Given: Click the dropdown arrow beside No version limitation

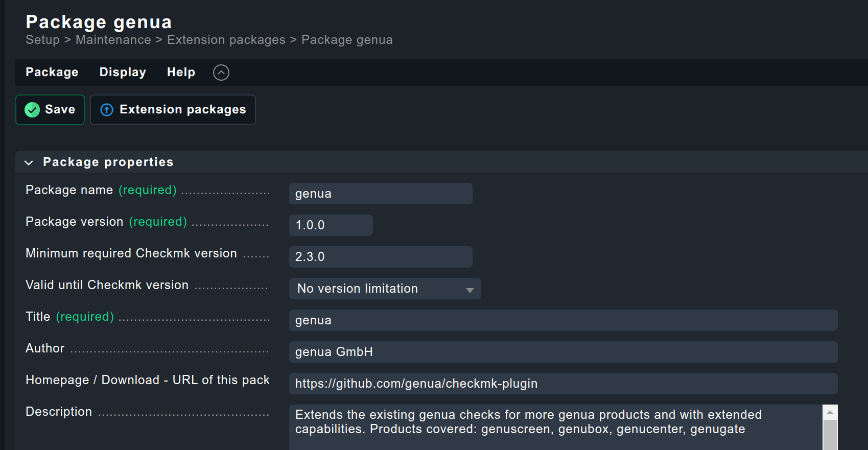Looking at the screenshot, I should (x=470, y=290).
